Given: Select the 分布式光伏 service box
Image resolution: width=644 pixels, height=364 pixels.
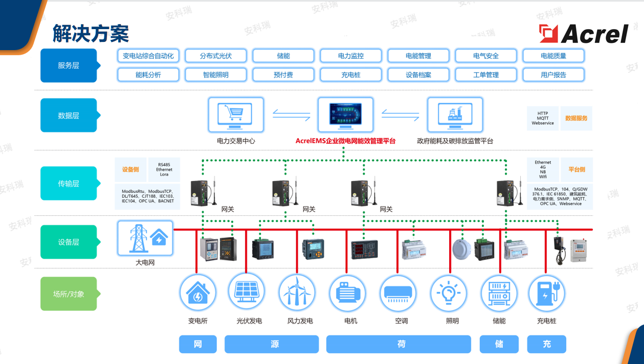Looking at the screenshot, I should click(216, 56).
